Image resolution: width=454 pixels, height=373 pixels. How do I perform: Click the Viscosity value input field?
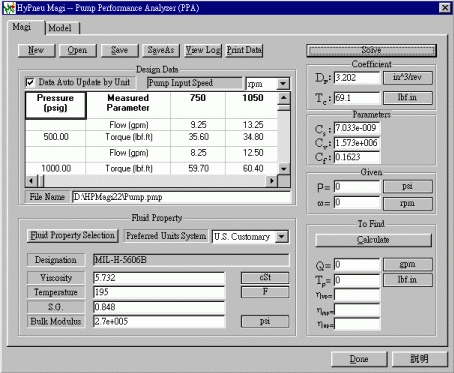pos(159,278)
